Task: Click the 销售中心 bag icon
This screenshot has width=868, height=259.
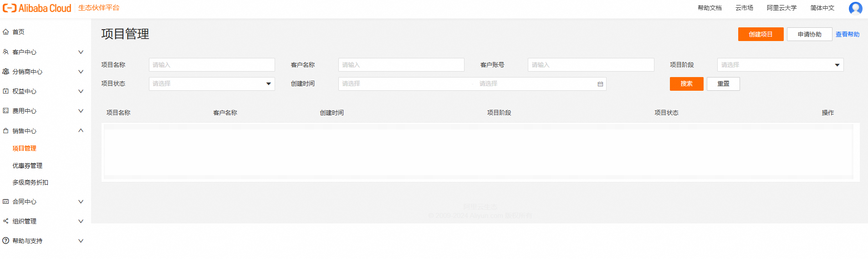Action: click(x=6, y=131)
